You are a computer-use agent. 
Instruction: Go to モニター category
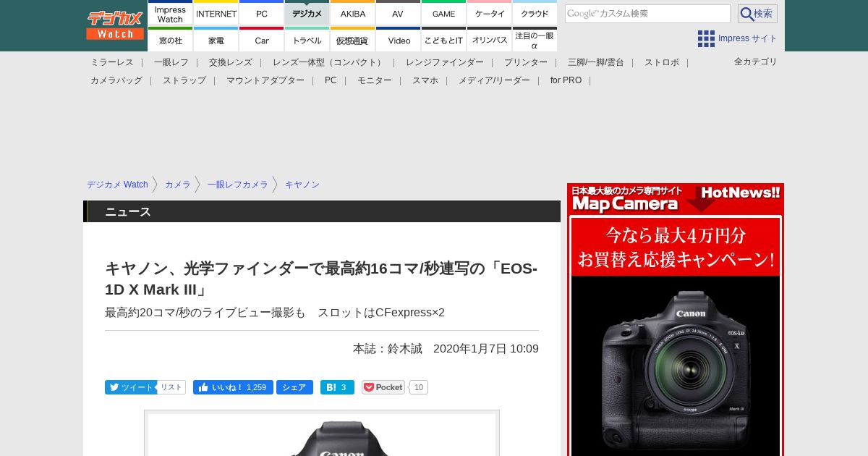(x=375, y=80)
